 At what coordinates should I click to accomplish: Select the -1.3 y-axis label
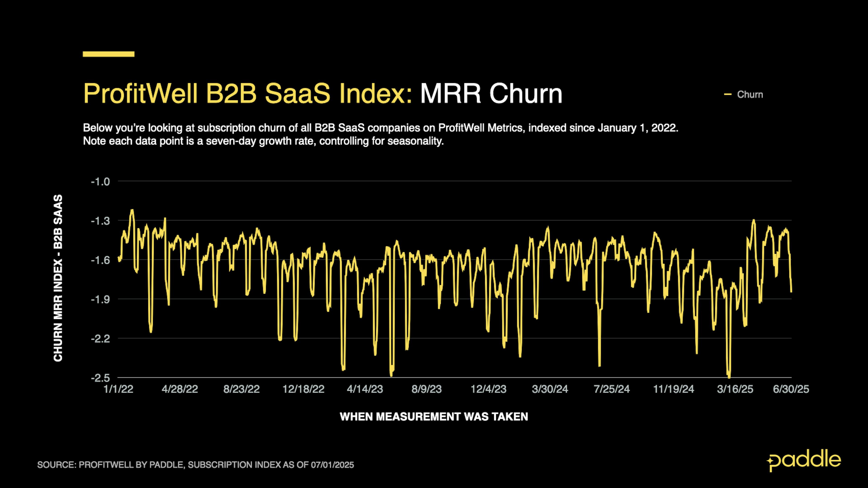[x=100, y=221]
